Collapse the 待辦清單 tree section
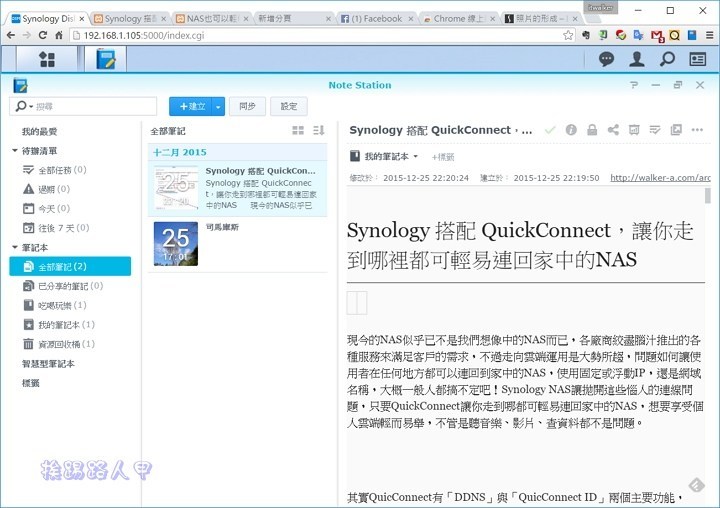The image size is (720, 508). 15,151
